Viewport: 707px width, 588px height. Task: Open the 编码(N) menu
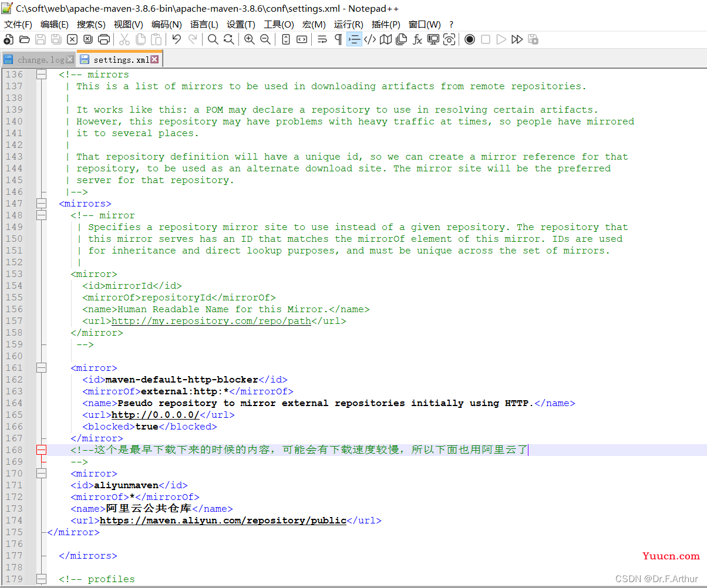167,24
